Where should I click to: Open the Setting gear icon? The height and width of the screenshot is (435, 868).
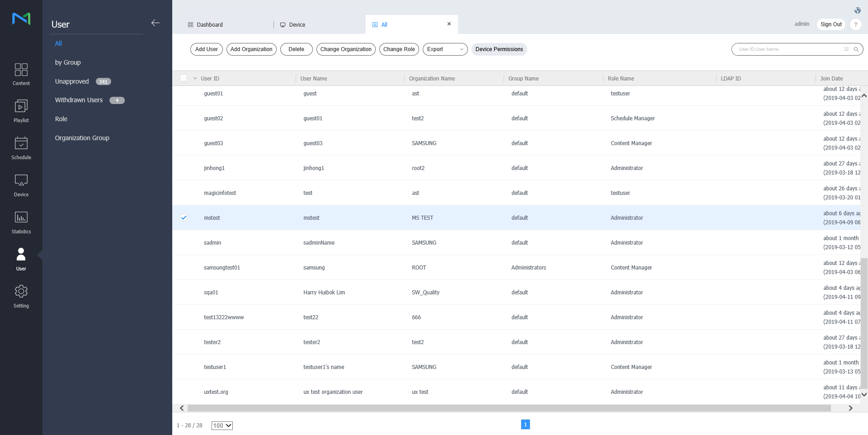click(21, 292)
